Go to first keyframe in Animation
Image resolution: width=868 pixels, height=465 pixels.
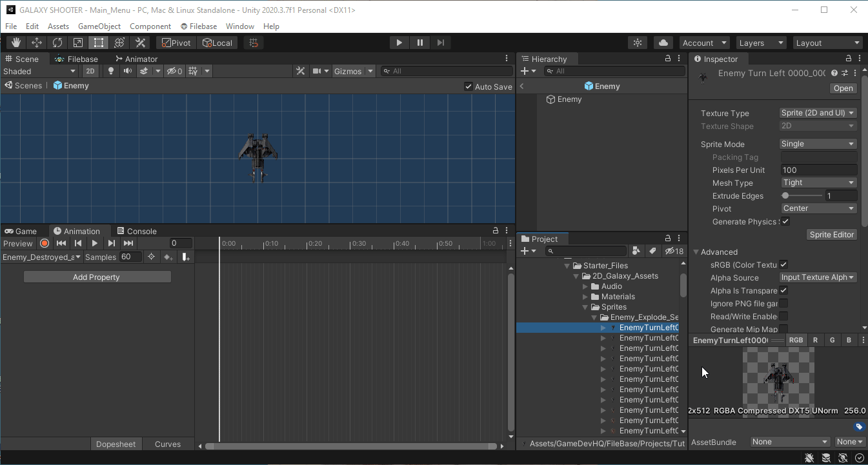[x=61, y=243]
